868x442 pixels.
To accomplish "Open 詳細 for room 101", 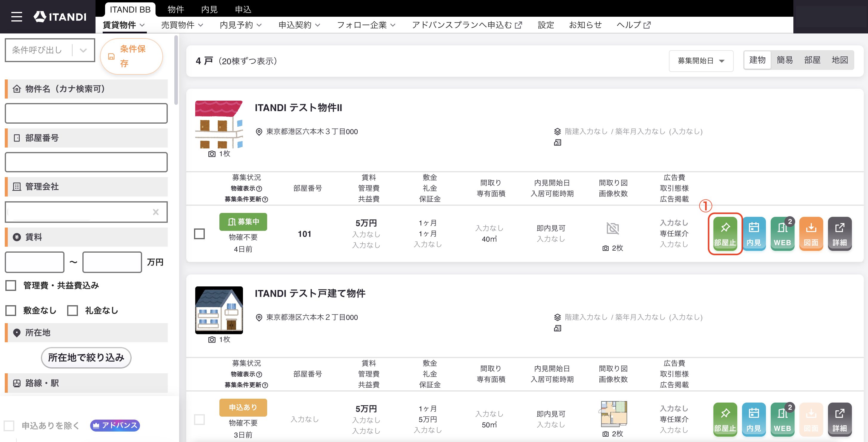I will point(840,234).
